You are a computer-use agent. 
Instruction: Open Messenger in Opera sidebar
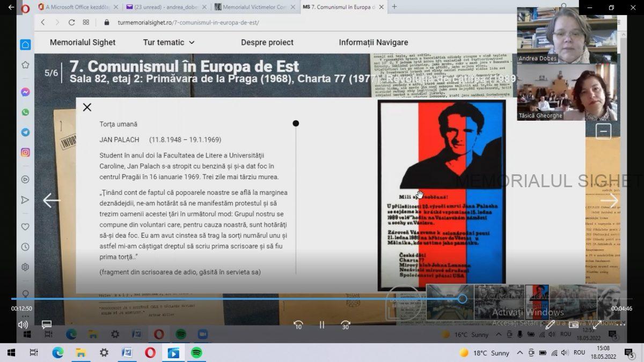tap(25, 92)
